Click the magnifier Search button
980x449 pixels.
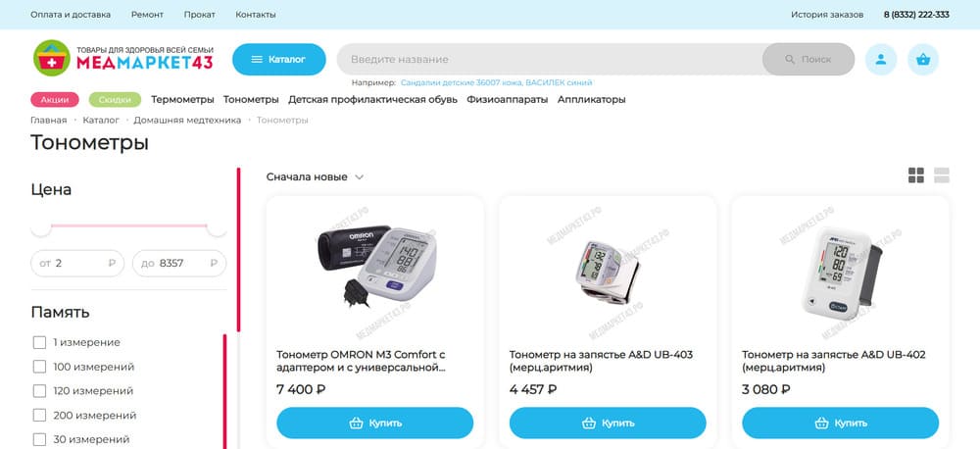point(808,60)
